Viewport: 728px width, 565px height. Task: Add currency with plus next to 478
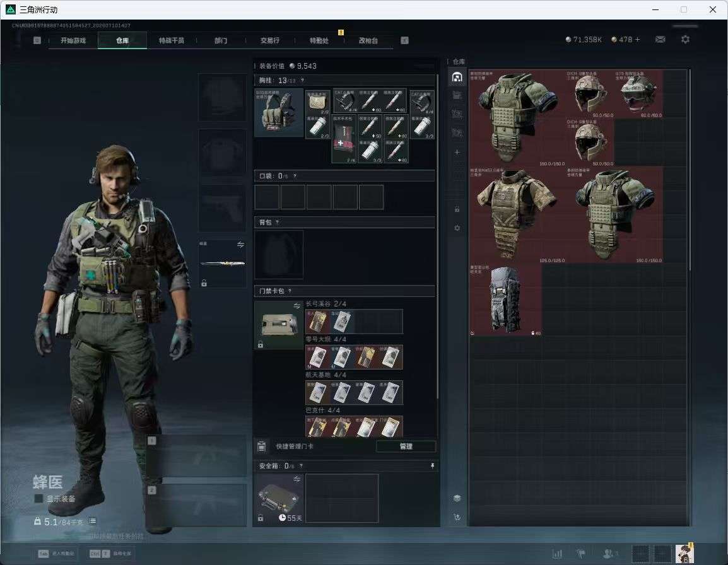pyautogui.click(x=637, y=40)
